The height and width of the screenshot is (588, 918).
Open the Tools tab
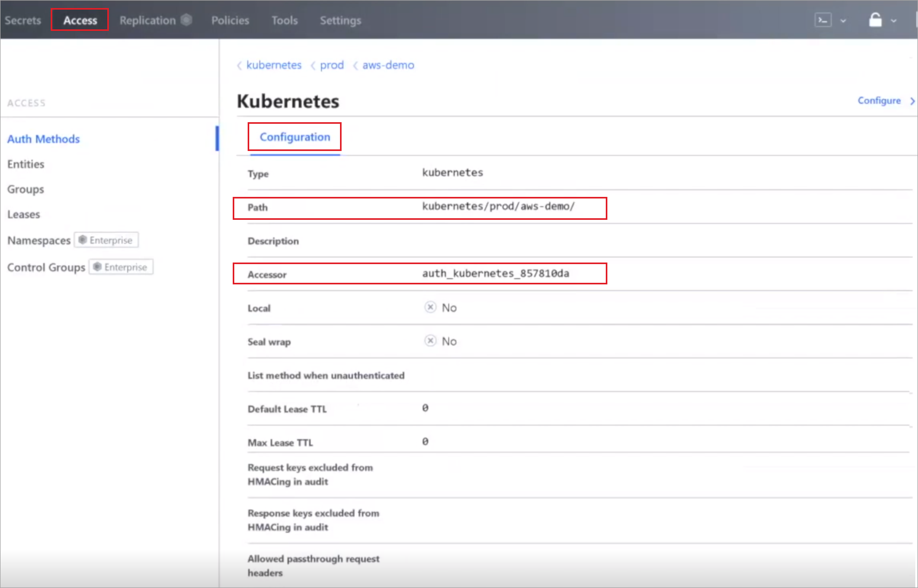(x=284, y=20)
